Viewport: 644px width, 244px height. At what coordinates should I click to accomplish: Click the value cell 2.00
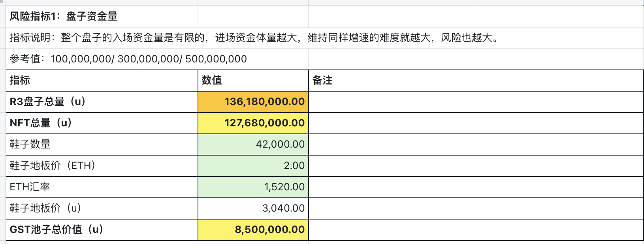(253, 166)
